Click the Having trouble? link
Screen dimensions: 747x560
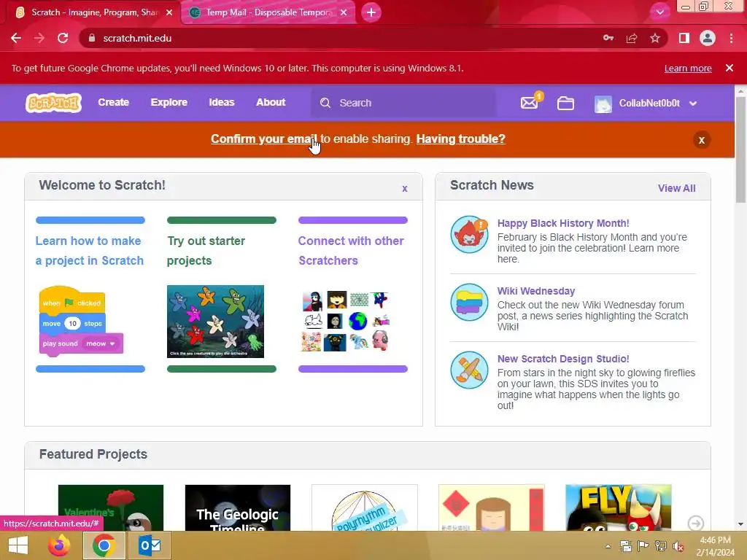pos(461,139)
